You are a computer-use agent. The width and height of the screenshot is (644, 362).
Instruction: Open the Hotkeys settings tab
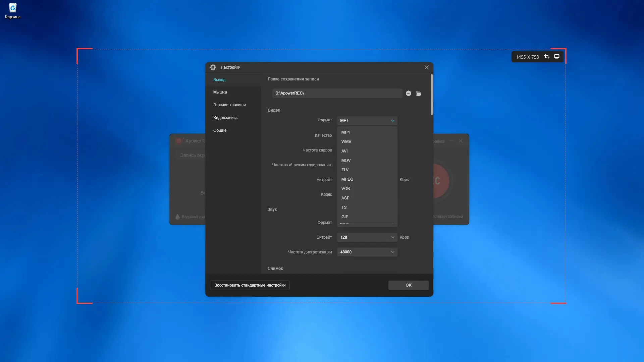pos(229,105)
